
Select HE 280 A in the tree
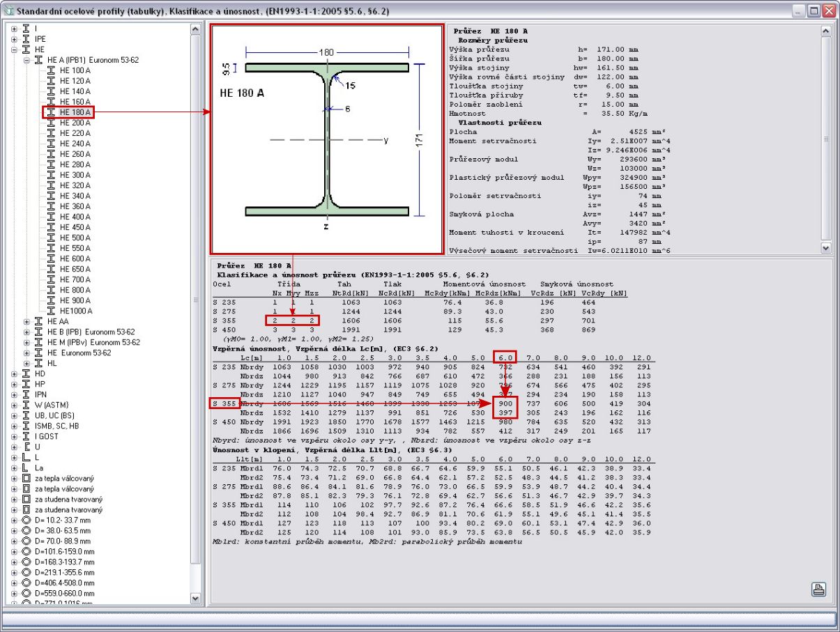[x=75, y=164]
